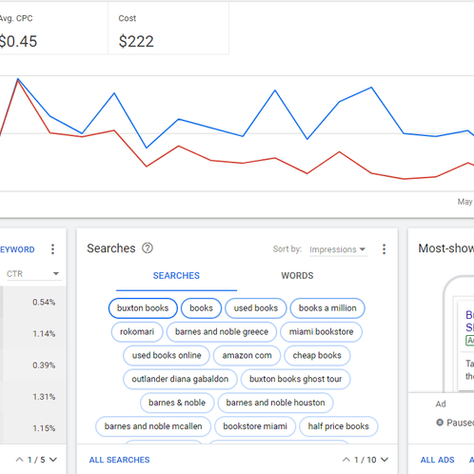
Task: Click the 1.15% CTR value
Action: pyautogui.click(x=44, y=428)
